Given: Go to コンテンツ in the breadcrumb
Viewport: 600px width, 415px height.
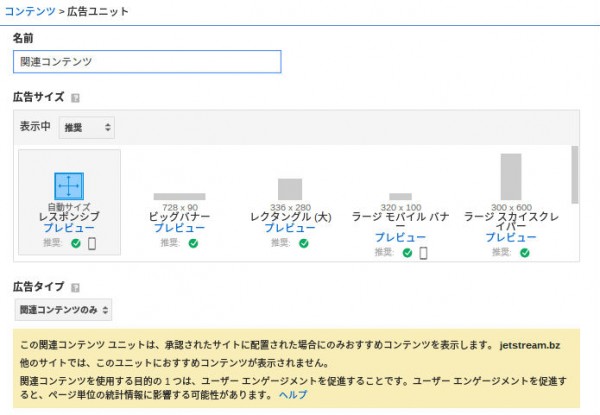Looking at the screenshot, I should coord(28,10).
